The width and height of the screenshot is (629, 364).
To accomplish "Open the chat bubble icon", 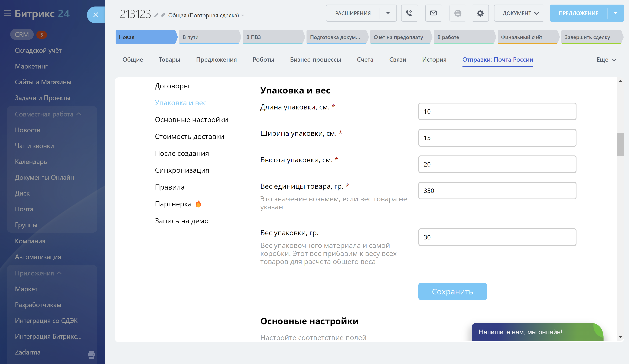I will (x=458, y=13).
